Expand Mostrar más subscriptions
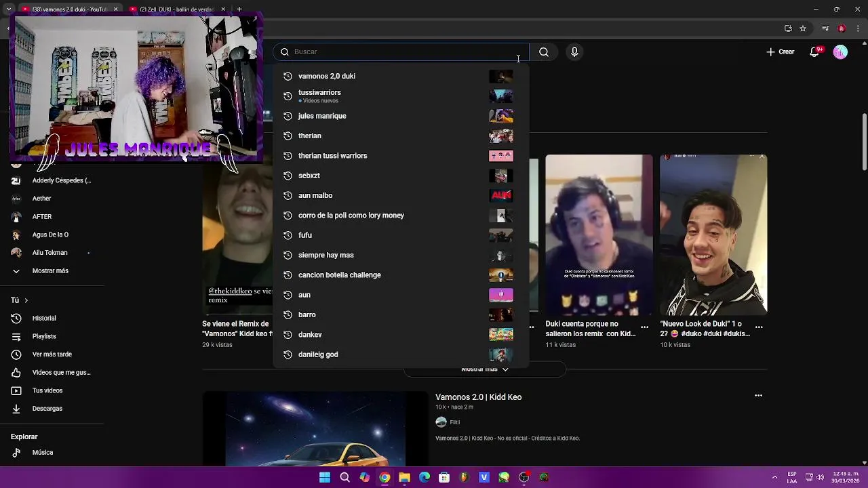This screenshot has width=868, height=488. point(52,270)
